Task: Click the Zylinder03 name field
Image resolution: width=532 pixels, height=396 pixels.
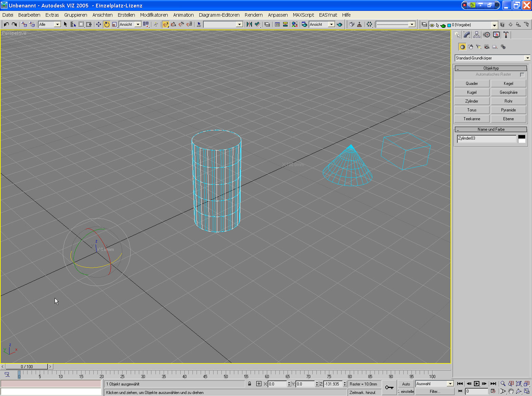Action: pyautogui.click(x=487, y=139)
